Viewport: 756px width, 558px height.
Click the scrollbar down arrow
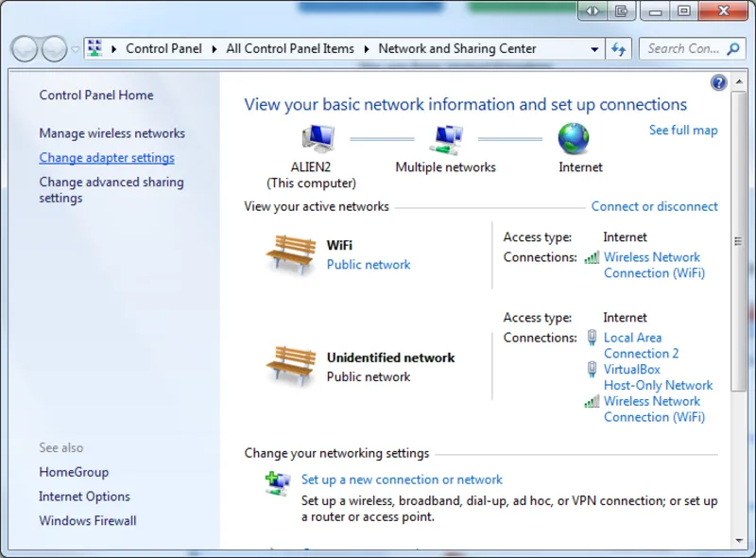[739, 541]
